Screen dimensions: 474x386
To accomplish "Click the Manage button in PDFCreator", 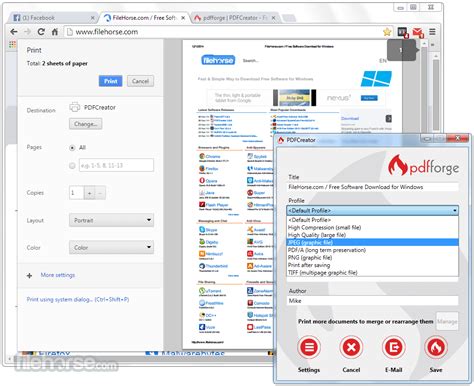I will (x=447, y=321).
